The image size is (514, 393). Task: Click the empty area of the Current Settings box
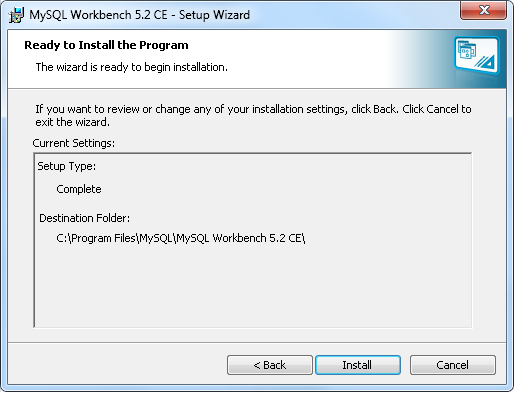point(253,287)
